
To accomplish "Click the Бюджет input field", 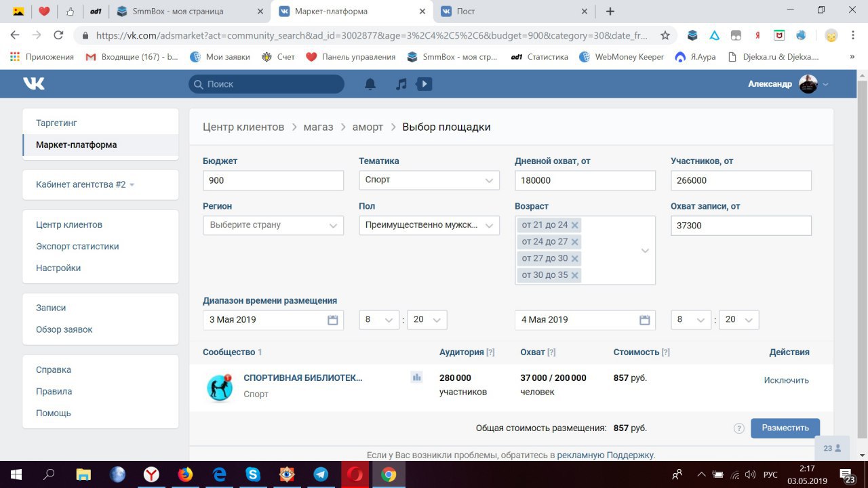I will [x=273, y=180].
